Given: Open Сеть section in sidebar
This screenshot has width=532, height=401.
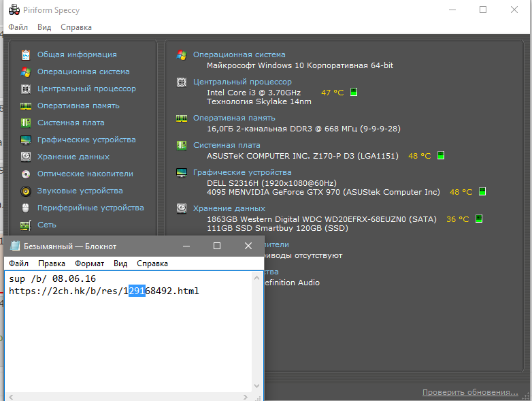Looking at the screenshot, I should click(x=47, y=225).
